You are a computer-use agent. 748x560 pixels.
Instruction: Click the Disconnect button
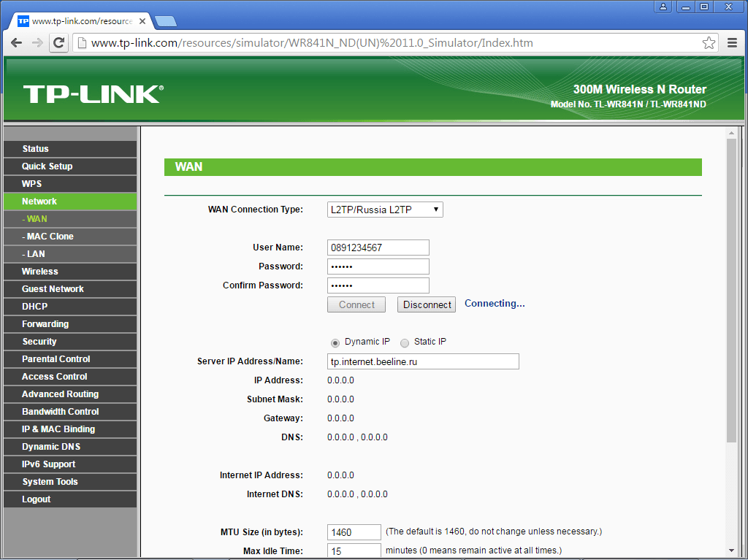point(427,304)
